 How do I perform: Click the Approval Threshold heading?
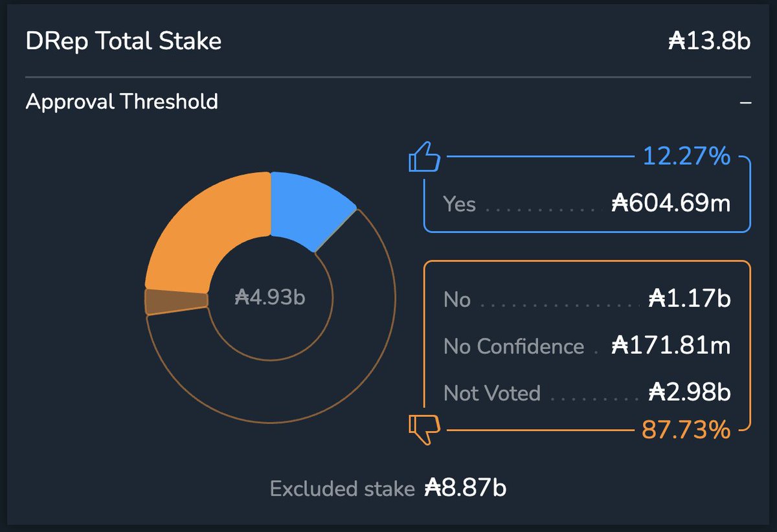coord(122,102)
